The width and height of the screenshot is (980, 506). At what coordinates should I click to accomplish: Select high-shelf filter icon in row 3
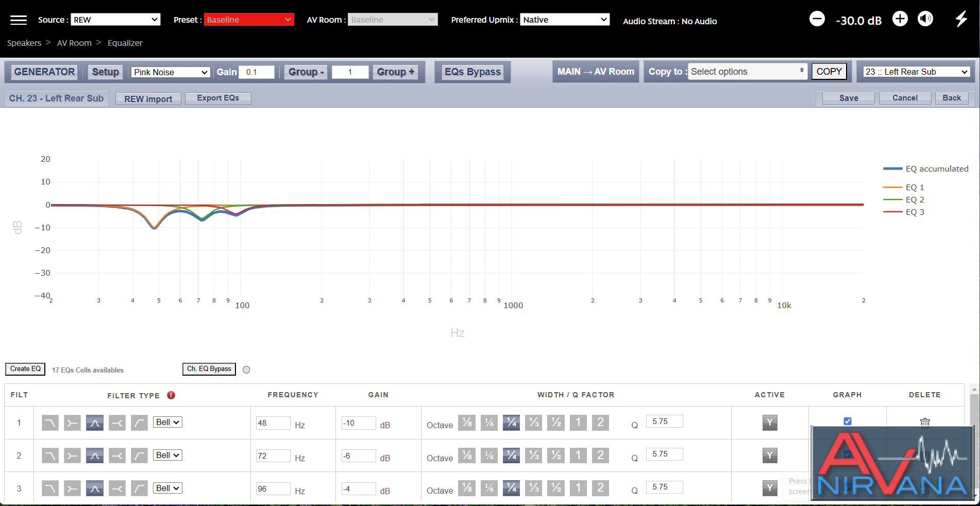[x=117, y=488]
